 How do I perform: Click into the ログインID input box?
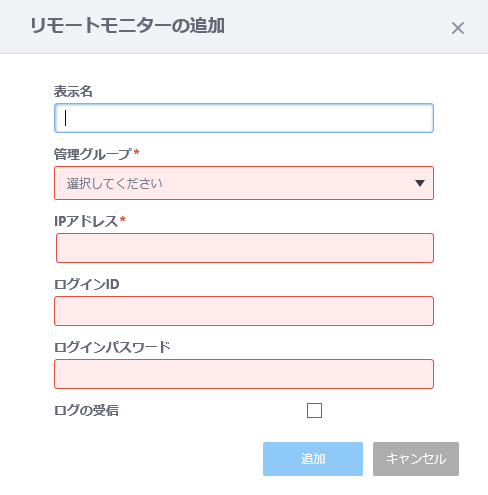coord(244,311)
